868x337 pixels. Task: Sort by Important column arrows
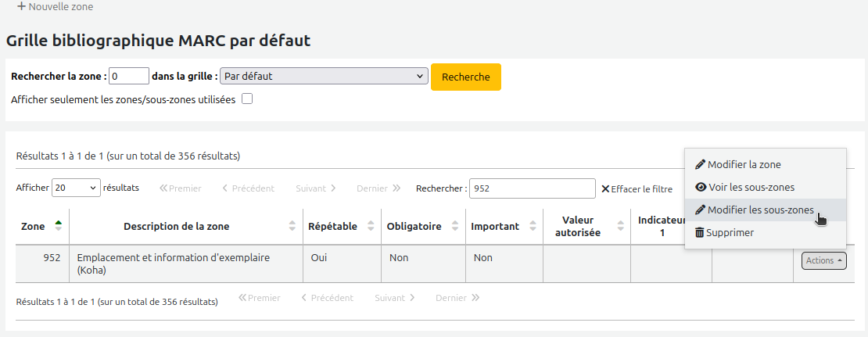pyautogui.click(x=533, y=226)
